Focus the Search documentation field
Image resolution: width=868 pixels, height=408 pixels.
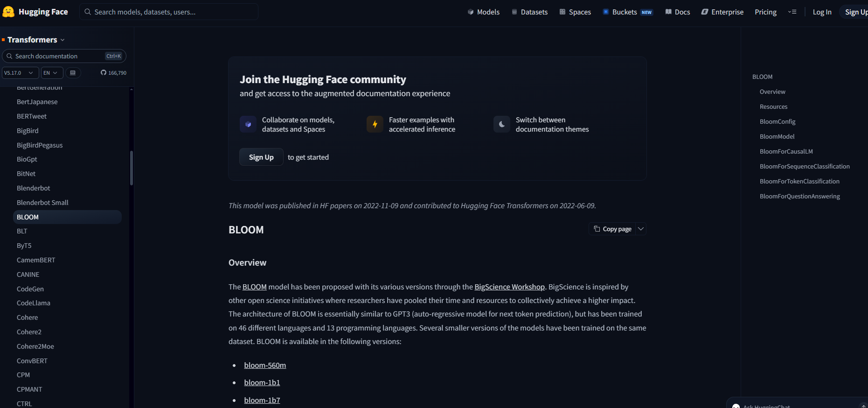coord(64,56)
